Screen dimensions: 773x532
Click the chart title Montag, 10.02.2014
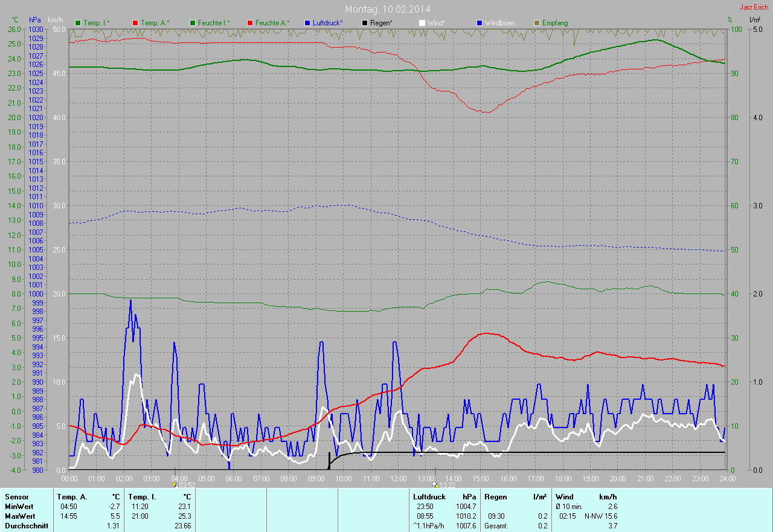(x=388, y=9)
